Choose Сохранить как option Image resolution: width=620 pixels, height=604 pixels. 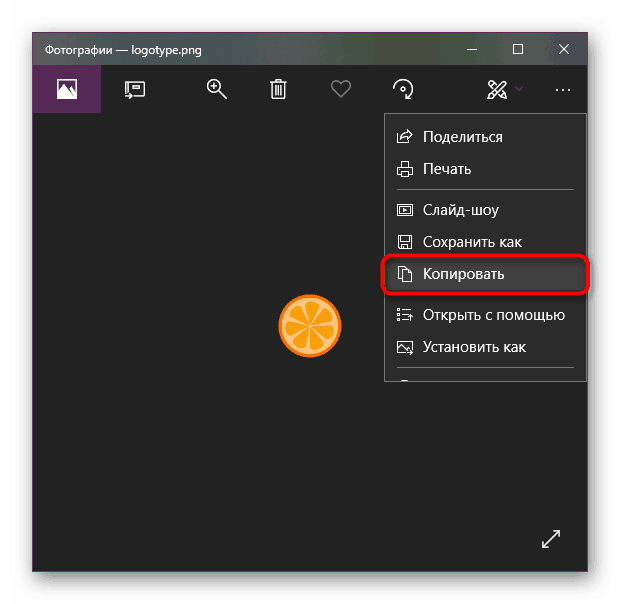click(472, 242)
